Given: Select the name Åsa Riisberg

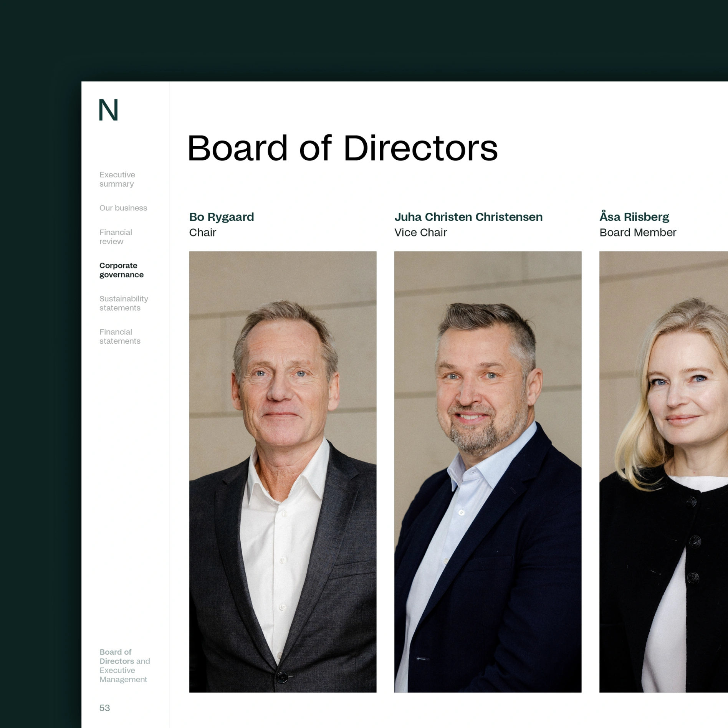Looking at the screenshot, I should tap(634, 217).
